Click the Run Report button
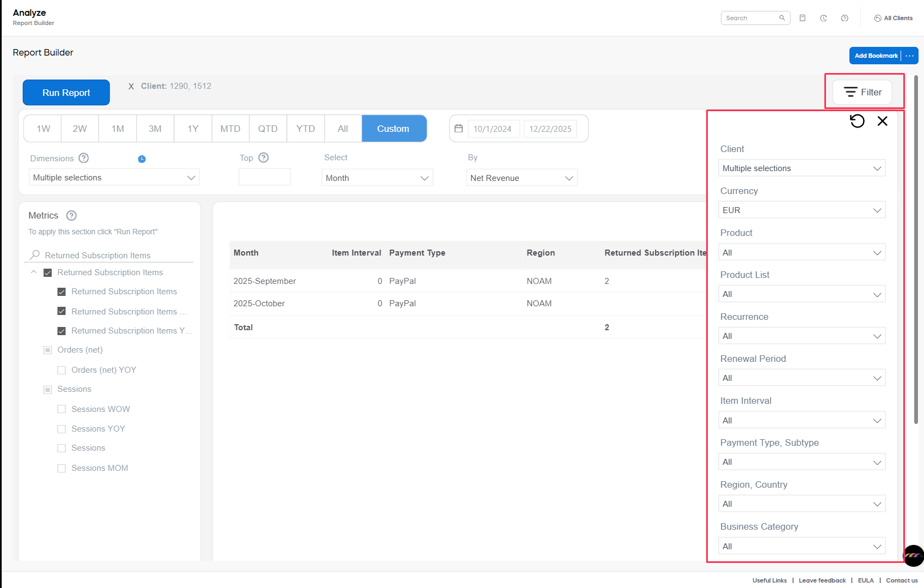The width and height of the screenshot is (924, 588). pos(66,92)
